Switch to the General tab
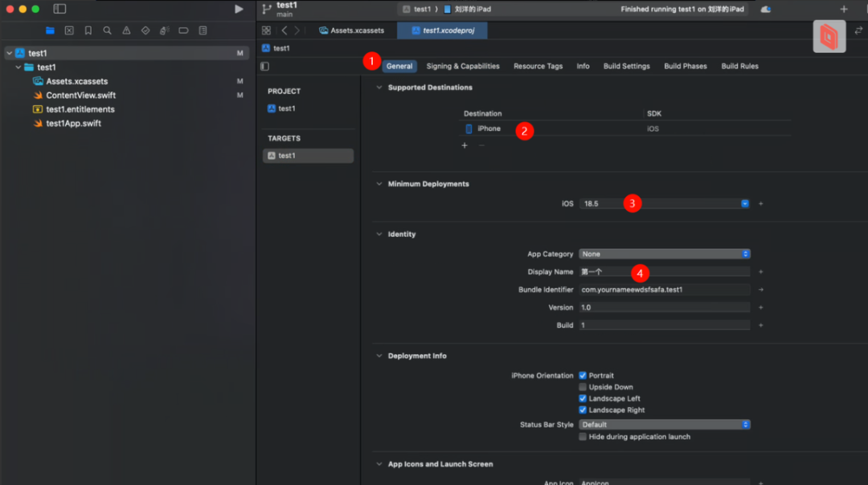Screen dimensions: 868x485 tap(399, 66)
